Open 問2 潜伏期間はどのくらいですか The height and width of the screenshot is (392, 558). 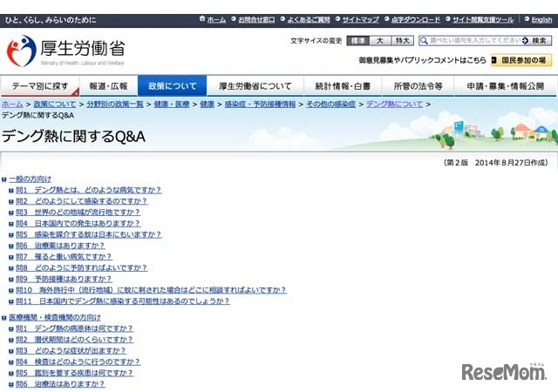click(x=75, y=340)
